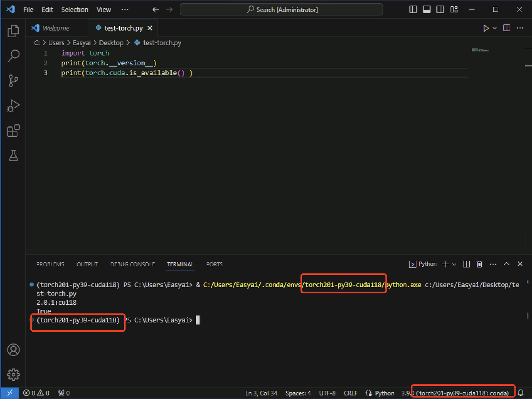Go back with the left arrow
This screenshot has width=532, height=399.
click(x=156, y=10)
